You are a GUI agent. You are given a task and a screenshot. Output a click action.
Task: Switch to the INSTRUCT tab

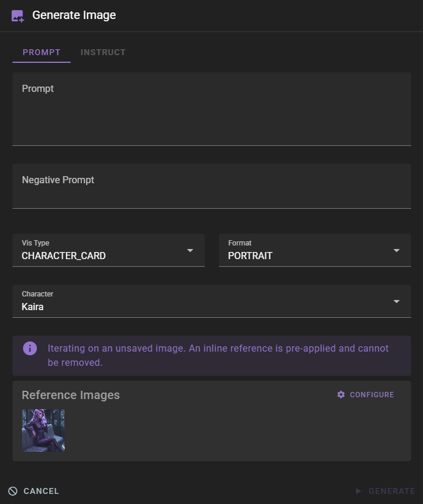103,52
